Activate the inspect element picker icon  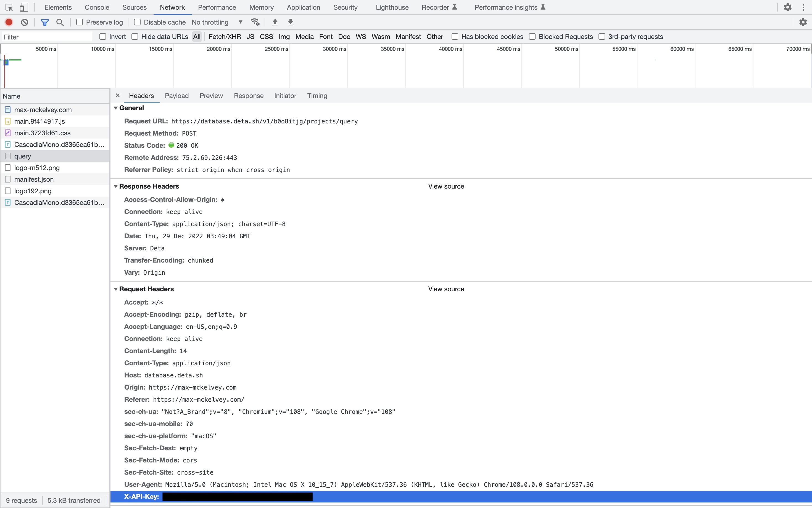pos(9,7)
